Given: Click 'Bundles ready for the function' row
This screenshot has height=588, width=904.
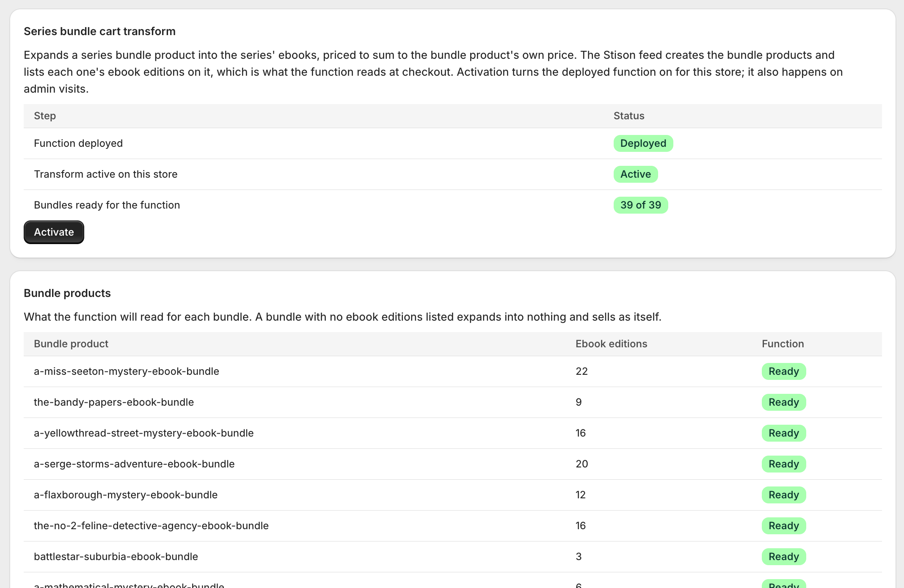Looking at the screenshot, I should coord(453,205).
